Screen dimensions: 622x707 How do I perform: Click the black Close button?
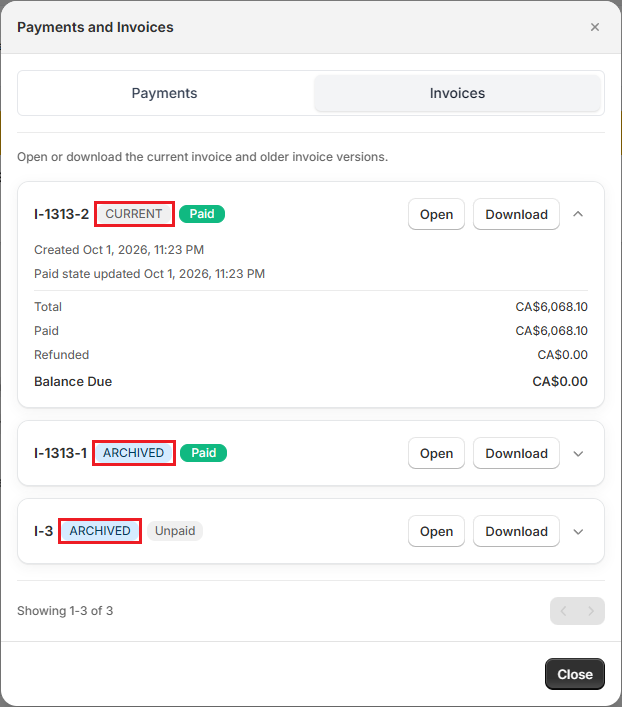[x=575, y=674]
